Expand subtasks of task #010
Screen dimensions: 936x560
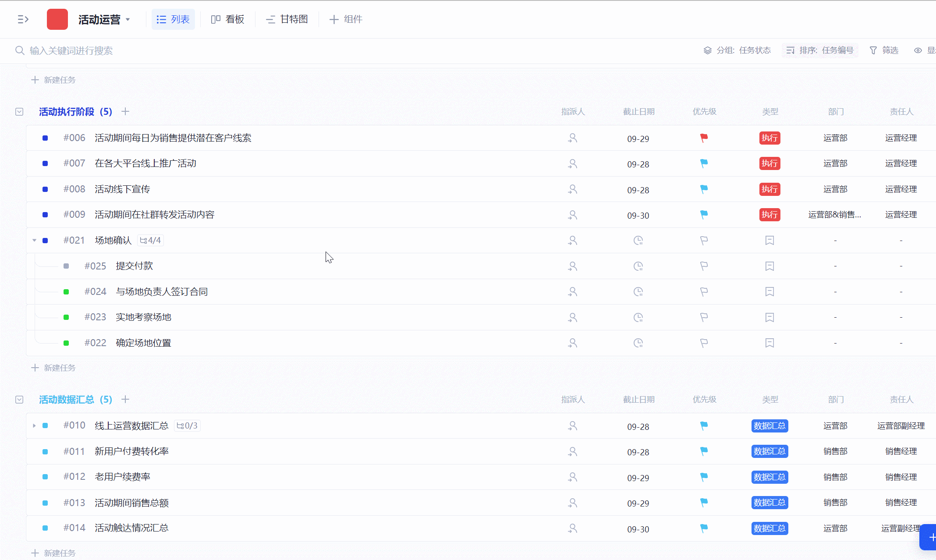coord(34,425)
